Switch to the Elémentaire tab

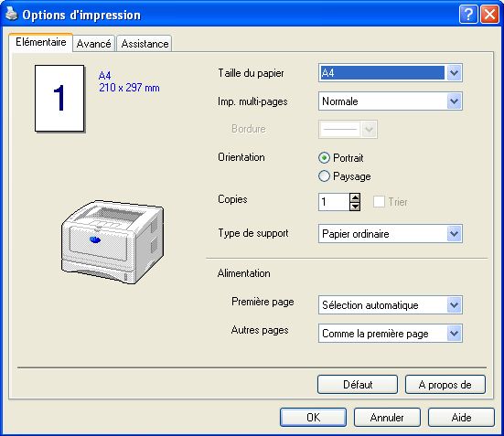click(x=41, y=42)
